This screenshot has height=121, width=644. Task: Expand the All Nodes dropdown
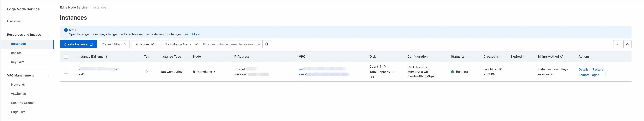point(146,44)
